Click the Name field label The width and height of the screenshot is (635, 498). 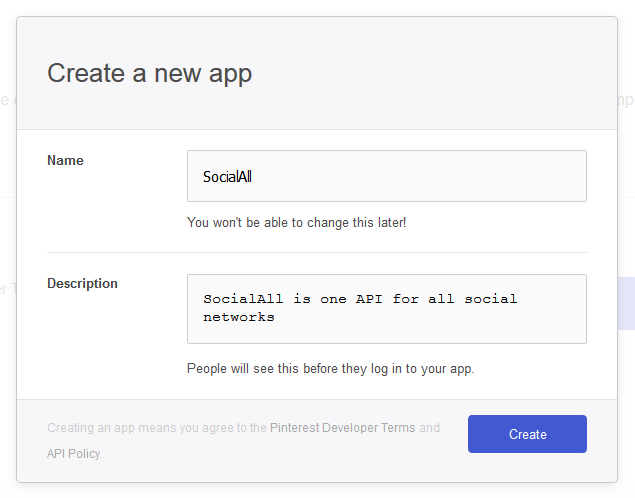pyautogui.click(x=65, y=160)
